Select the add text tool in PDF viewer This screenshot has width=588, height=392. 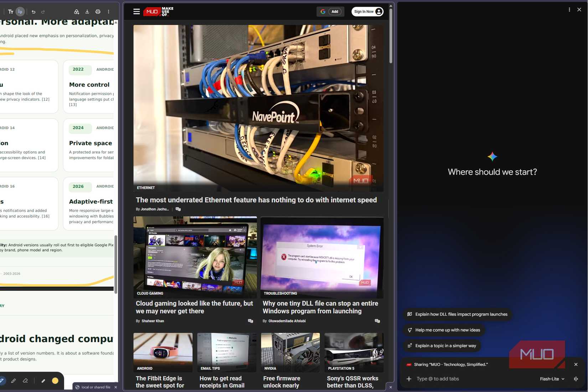[11, 12]
